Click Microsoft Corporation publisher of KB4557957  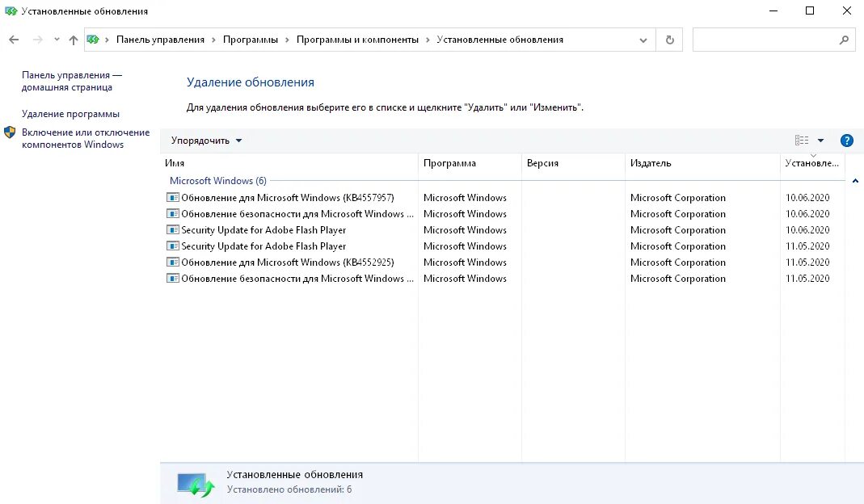click(678, 197)
